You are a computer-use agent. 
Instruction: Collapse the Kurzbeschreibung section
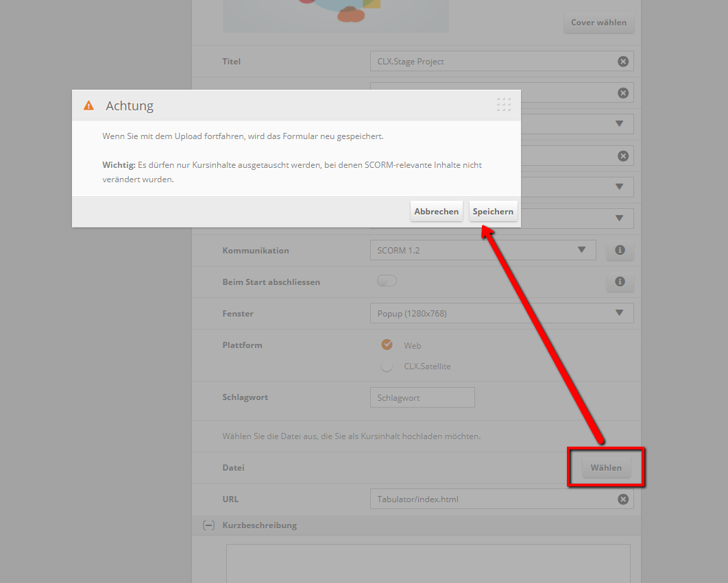208,525
